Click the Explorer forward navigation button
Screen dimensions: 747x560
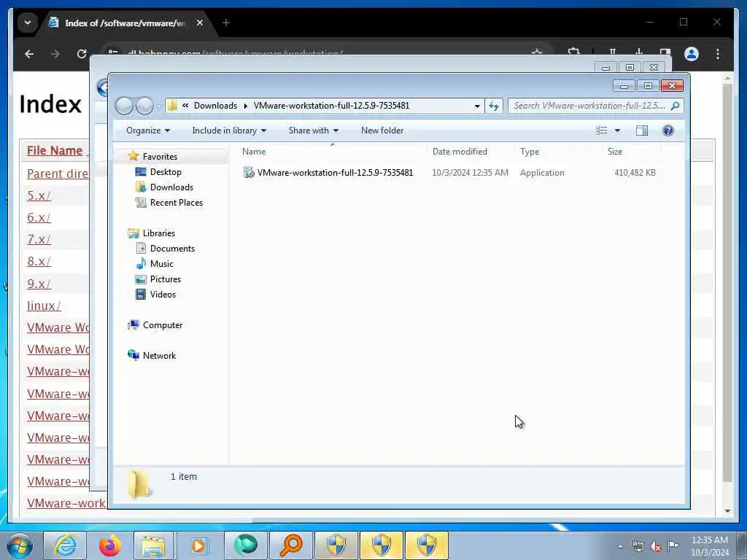click(x=145, y=106)
